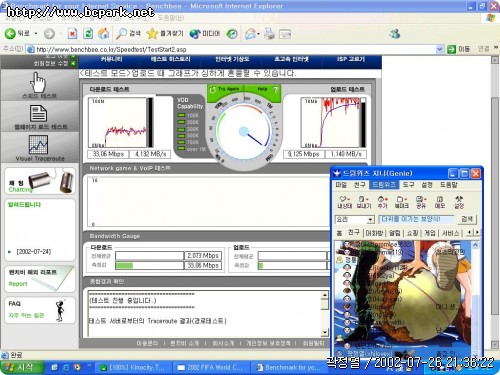The height and width of the screenshot is (375, 500).
Task: Switch to the 대화방 tab in Genie
Action: click(374, 233)
